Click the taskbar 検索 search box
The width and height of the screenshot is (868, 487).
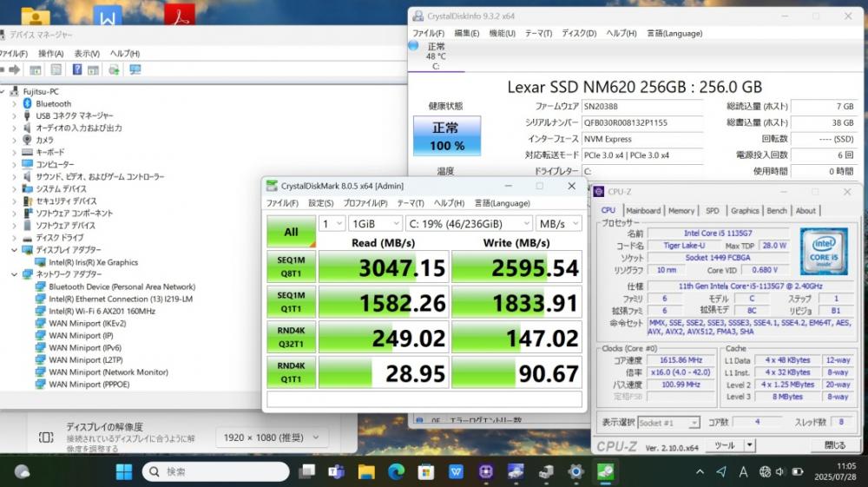click(216, 471)
